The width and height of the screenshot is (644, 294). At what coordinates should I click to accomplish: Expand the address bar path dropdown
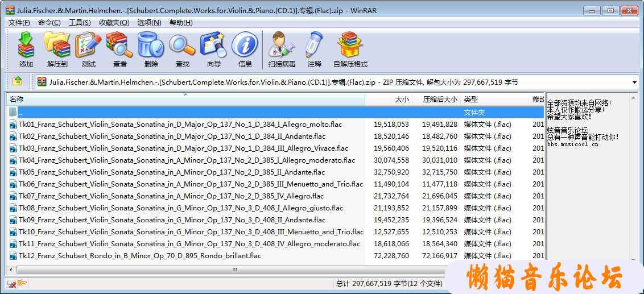[x=634, y=82]
